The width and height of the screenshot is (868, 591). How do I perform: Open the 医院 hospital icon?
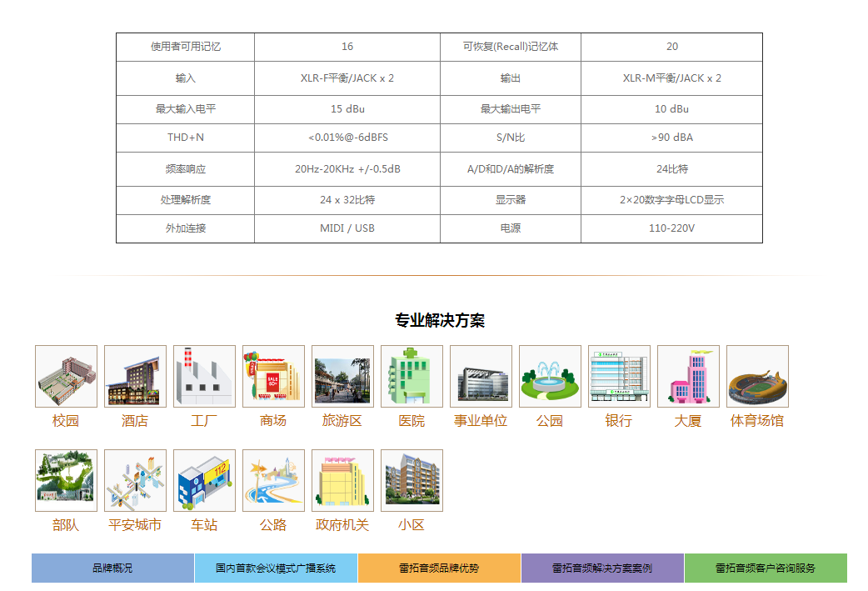412,376
